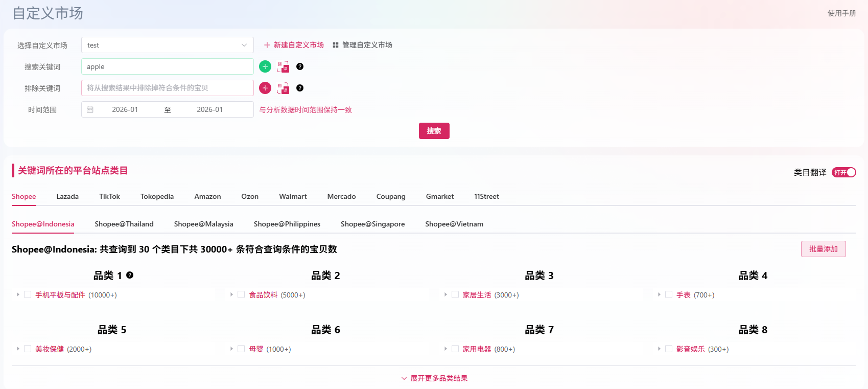Click 与分析数据时间范围保持一致 link
The height and width of the screenshot is (389, 868).
tap(306, 110)
